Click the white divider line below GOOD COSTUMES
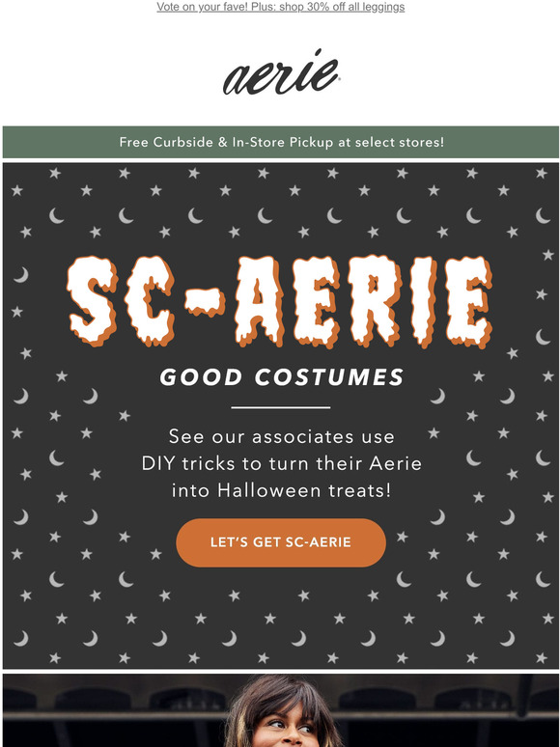Viewport: 560px width, 747px height. 281,407
